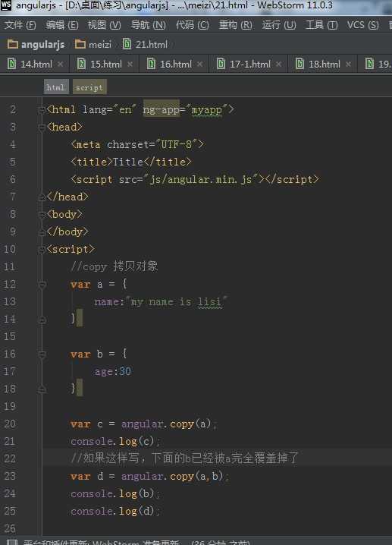Click angular.copy(a) on line 20

coord(166,424)
